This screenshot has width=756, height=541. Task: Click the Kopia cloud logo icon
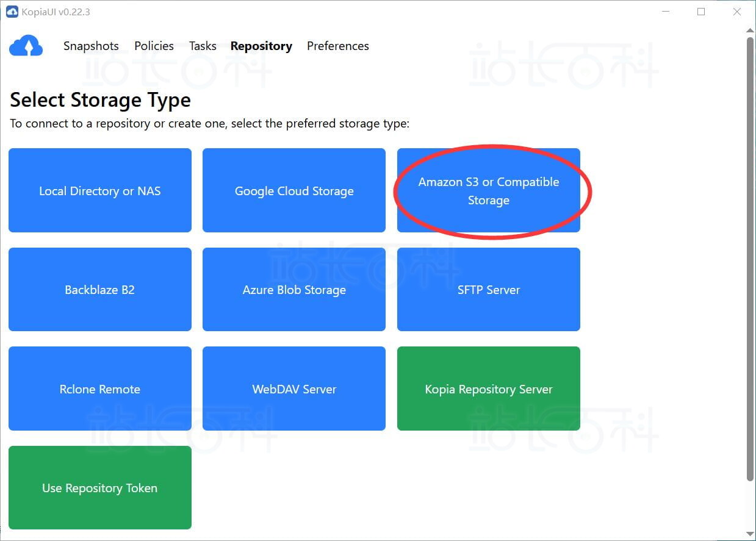[x=26, y=46]
